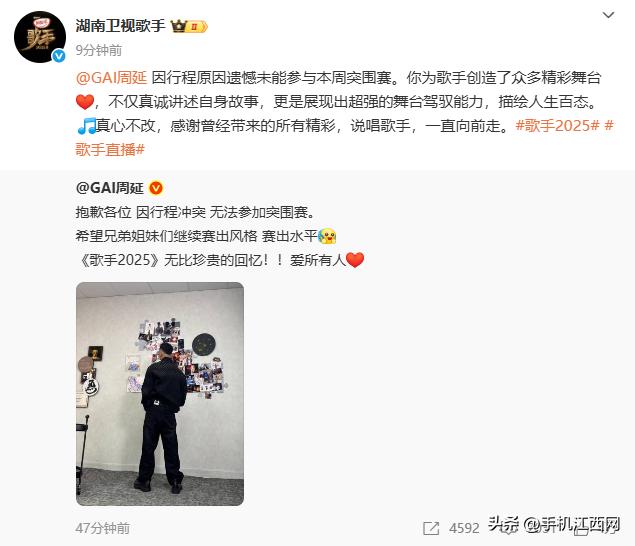Click the orange verified V badge
This screenshot has height=546, width=635.
(156, 188)
